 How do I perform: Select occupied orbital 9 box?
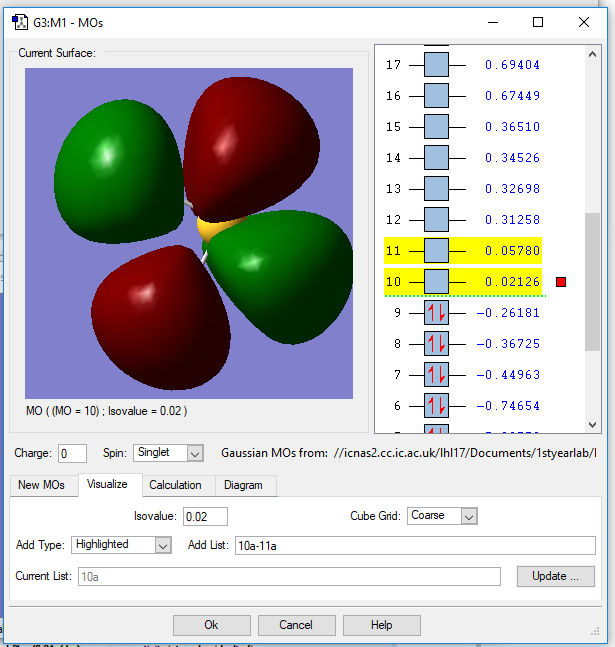436,313
